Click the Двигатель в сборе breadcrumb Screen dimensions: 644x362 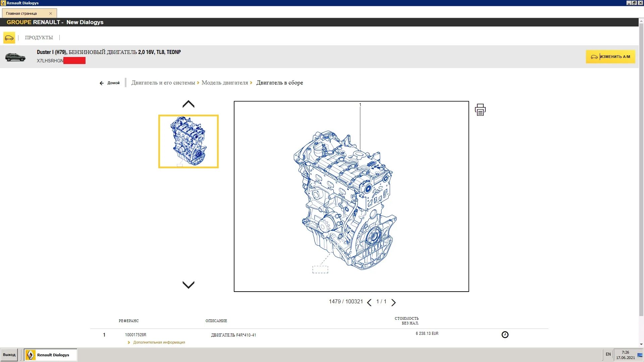[x=280, y=82]
